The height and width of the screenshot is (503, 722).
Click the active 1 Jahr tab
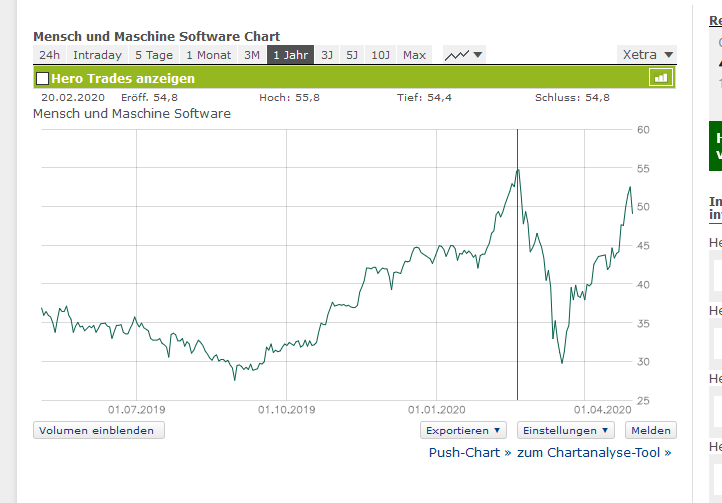291,55
